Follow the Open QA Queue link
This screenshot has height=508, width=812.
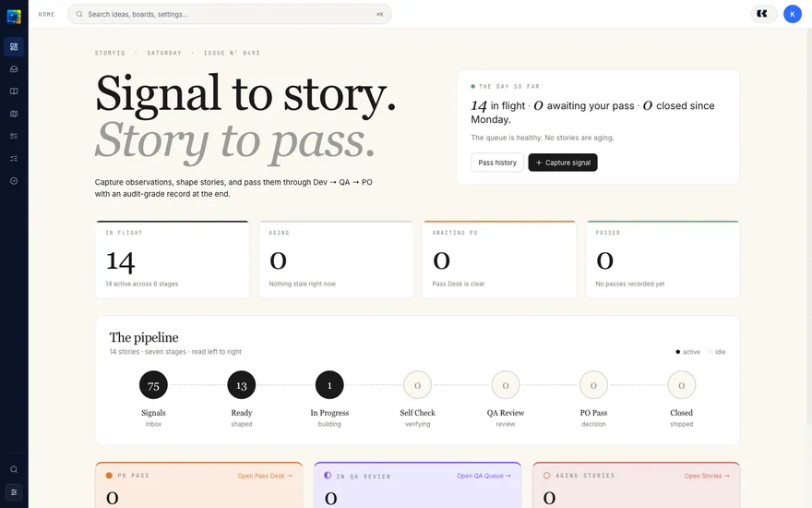pos(484,476)
